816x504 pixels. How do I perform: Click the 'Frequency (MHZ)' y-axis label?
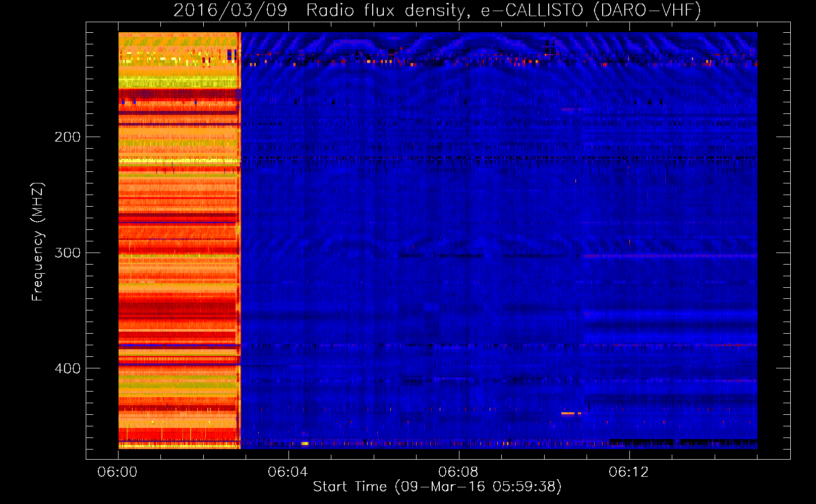pyautogui.click(x=37, y=242)
